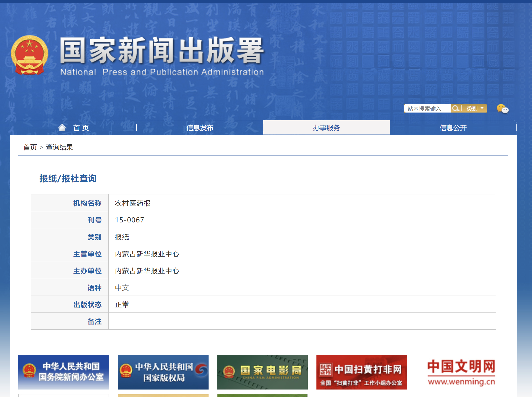
Task: Click the 查询结果 breadcrumb text
Action: [59, 147]
